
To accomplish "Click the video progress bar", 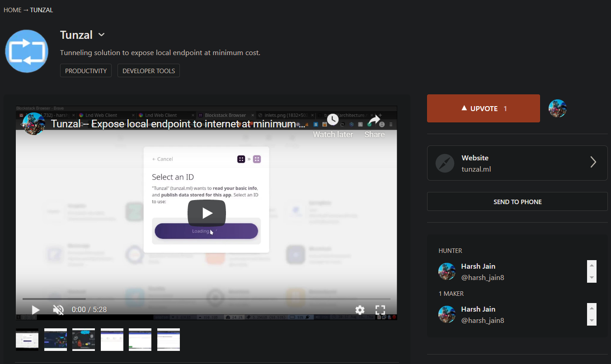I will pyautogui.click(x=207, y=299).
